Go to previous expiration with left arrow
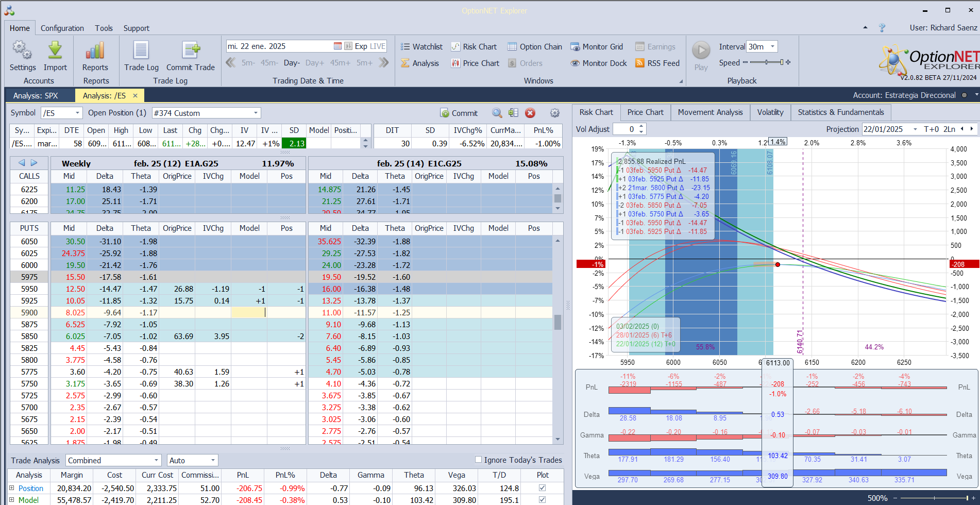Image resolution: width=980 pixels, height=505 pixels. click(x=22, y=163)
